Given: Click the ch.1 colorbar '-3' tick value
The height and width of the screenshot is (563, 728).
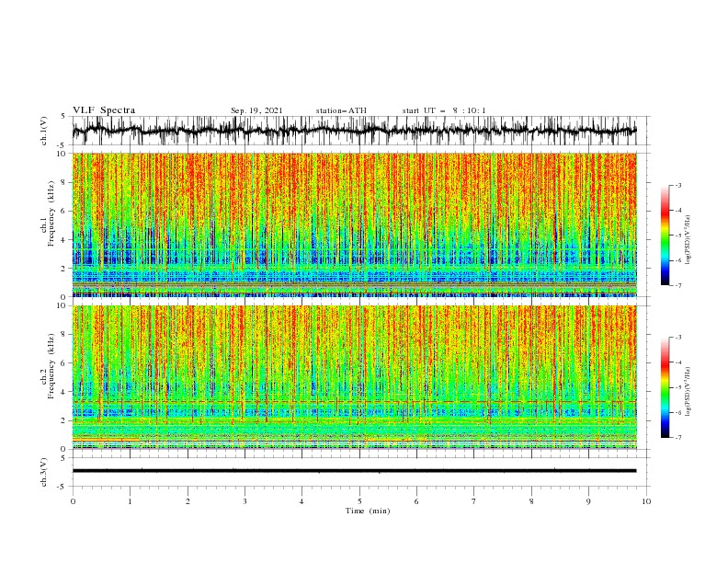Looking at the screenshot, I should click(x=677, y=185).
